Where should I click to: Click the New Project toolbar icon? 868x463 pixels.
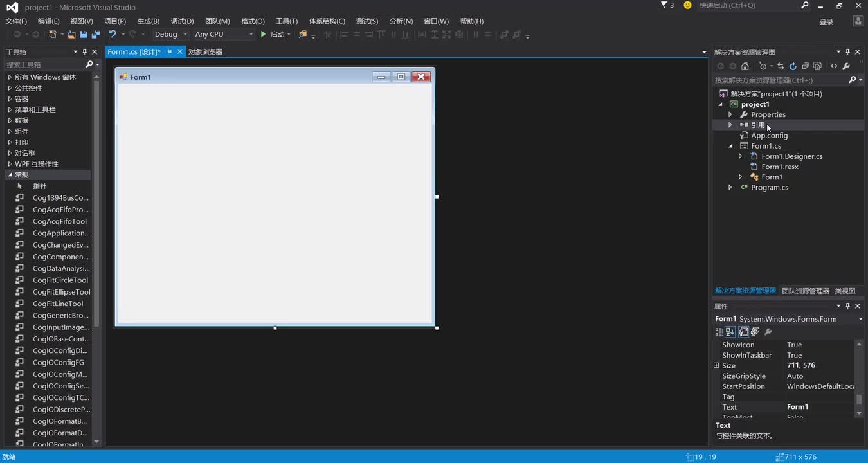(53, 34)
